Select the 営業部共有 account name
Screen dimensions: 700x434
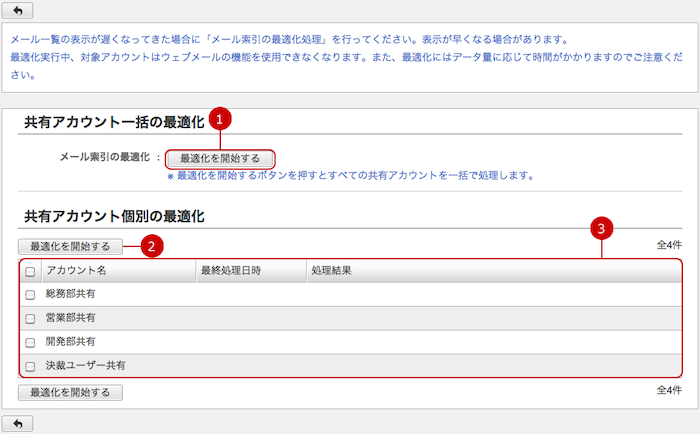(71, 317)
